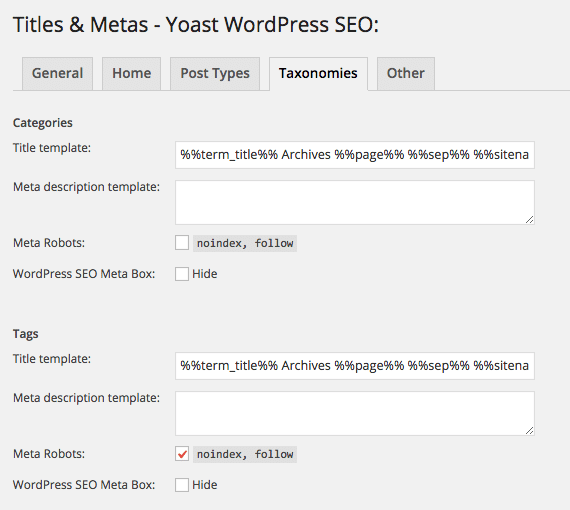Image resolution: width=570 pixels, height=510 pixels.
Task: Click the Taxonomies tab
Action: point(318,74)
